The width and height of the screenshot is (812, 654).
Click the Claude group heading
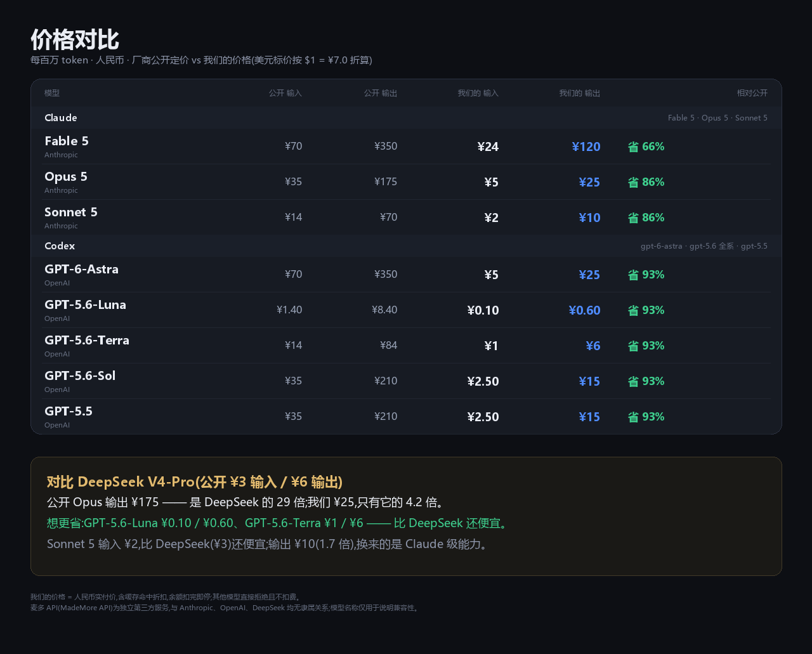61,118
